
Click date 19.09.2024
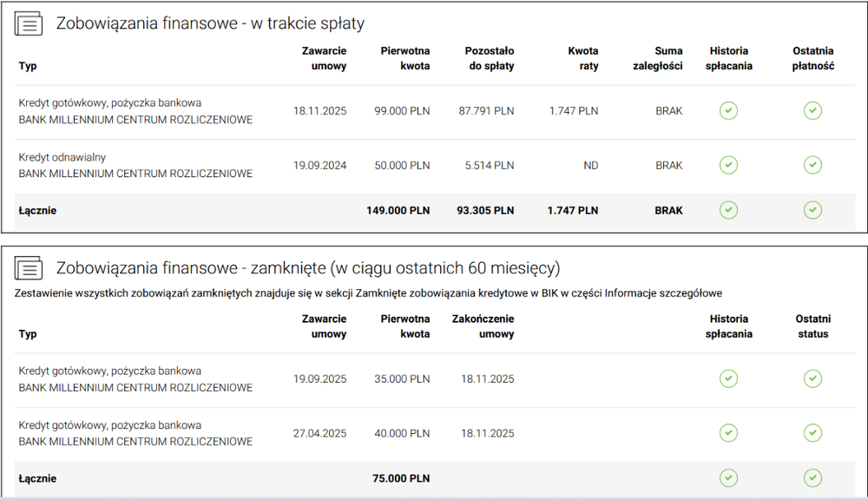(x=320, y=166)
